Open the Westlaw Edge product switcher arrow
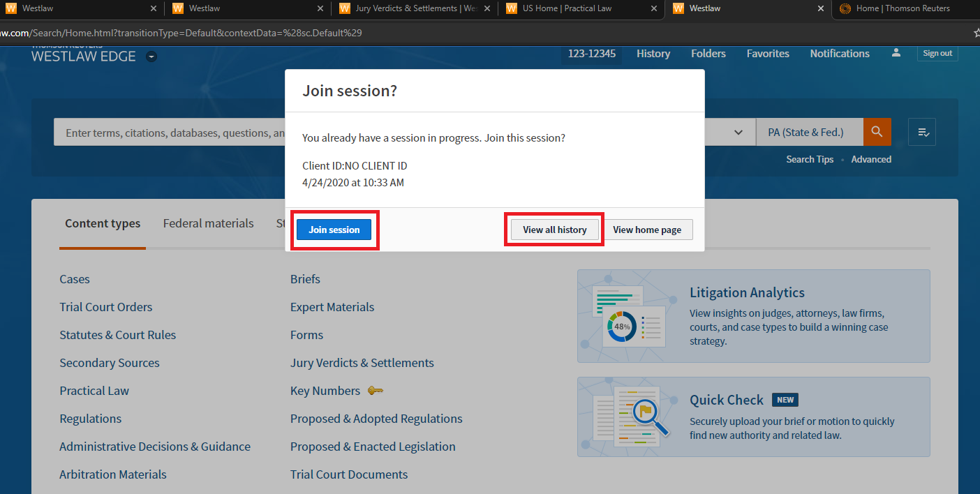Screen dimensions: 980x494 tap(151, 57)
